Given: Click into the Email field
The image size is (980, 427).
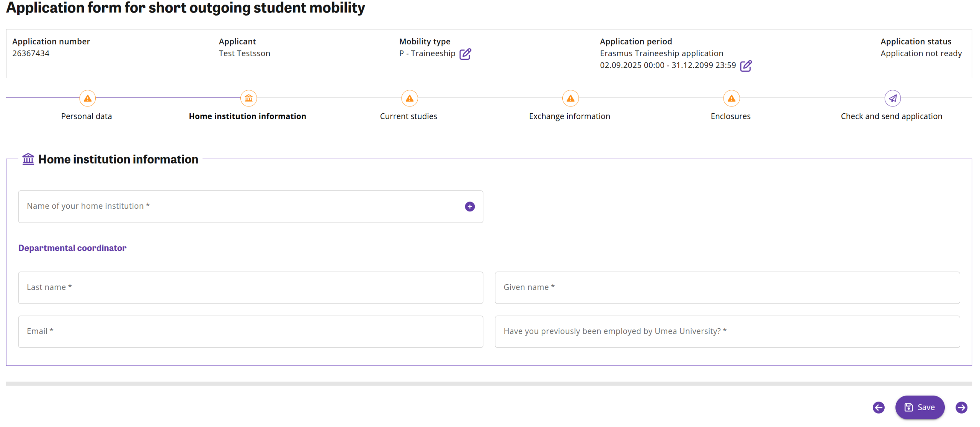Looking at the screenshot, I should coord(250,332).
